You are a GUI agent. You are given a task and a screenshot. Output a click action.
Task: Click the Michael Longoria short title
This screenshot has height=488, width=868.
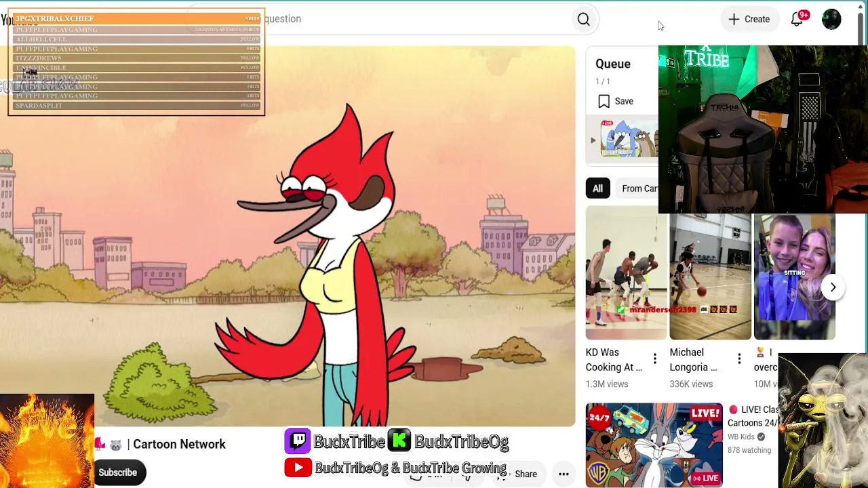[693, 360]
